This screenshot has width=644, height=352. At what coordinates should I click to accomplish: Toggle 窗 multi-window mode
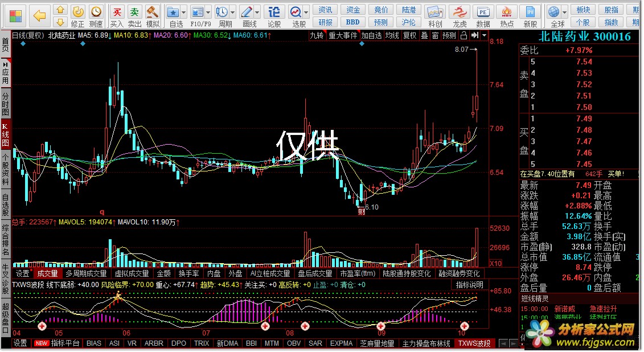click(x=436, y=36)
